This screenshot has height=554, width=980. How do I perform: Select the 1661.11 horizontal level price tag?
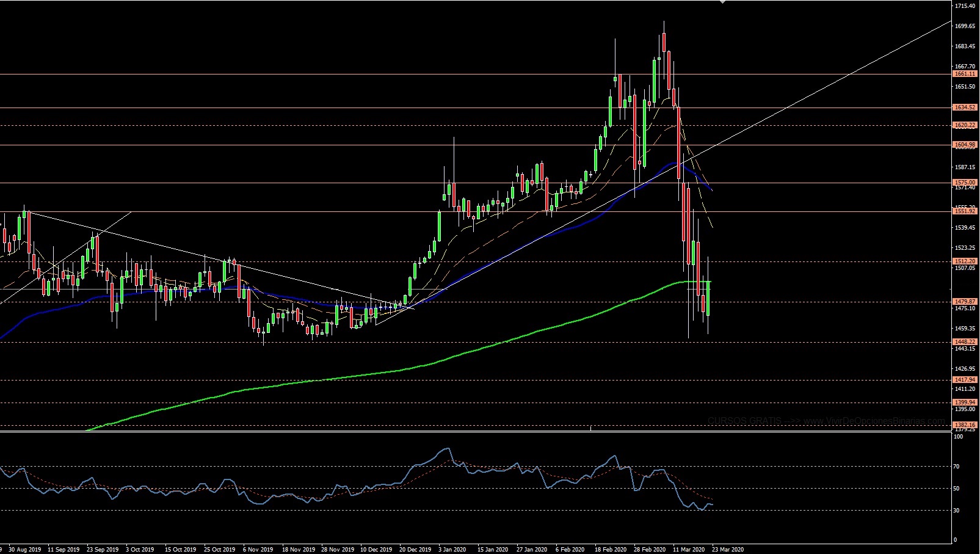coord(965,74)
